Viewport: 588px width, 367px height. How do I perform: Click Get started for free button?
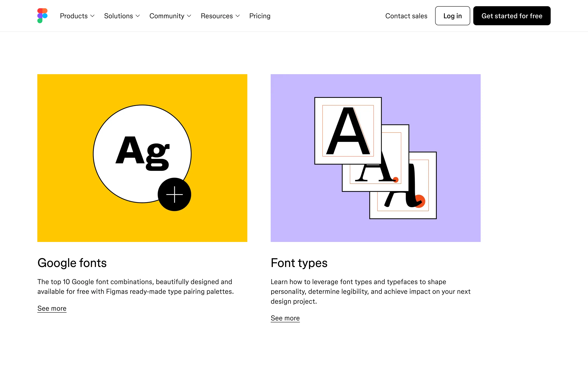pos(512,16)
